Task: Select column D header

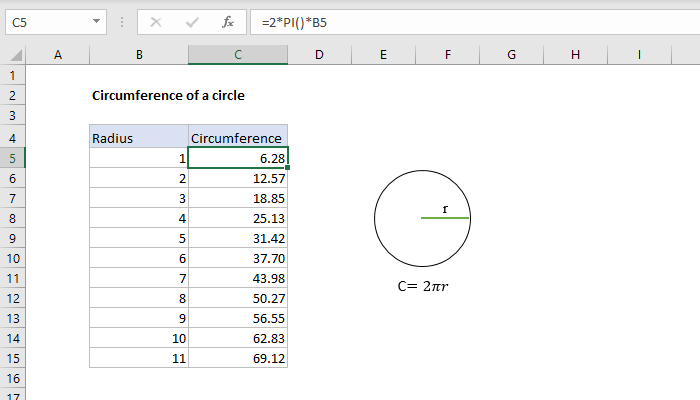Action: (319, 55)
